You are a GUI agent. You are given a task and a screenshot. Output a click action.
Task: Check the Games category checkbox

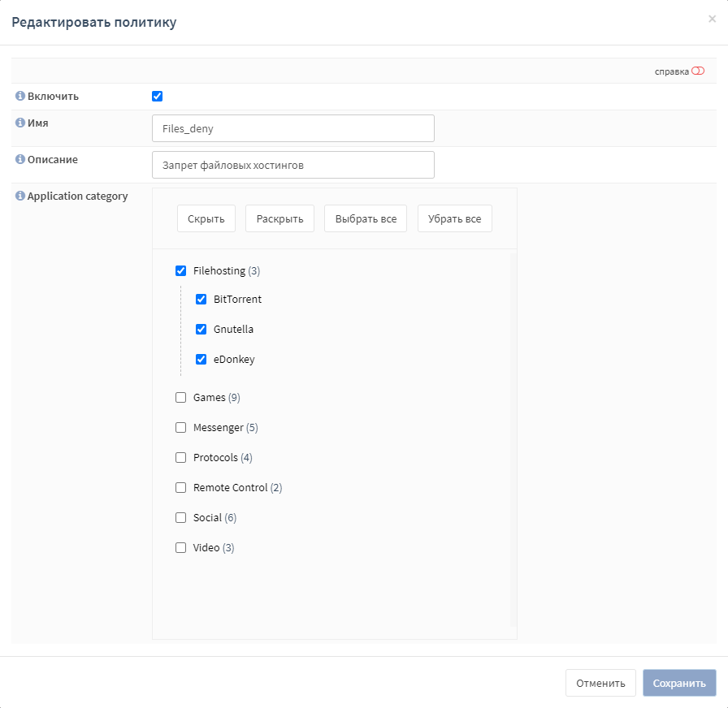[180, 398]
